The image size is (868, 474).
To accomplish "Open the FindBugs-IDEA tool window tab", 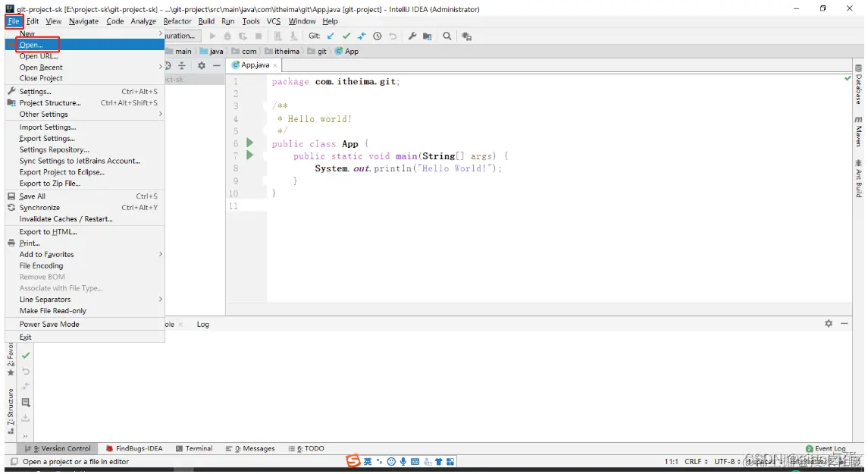I will (134, 448).
